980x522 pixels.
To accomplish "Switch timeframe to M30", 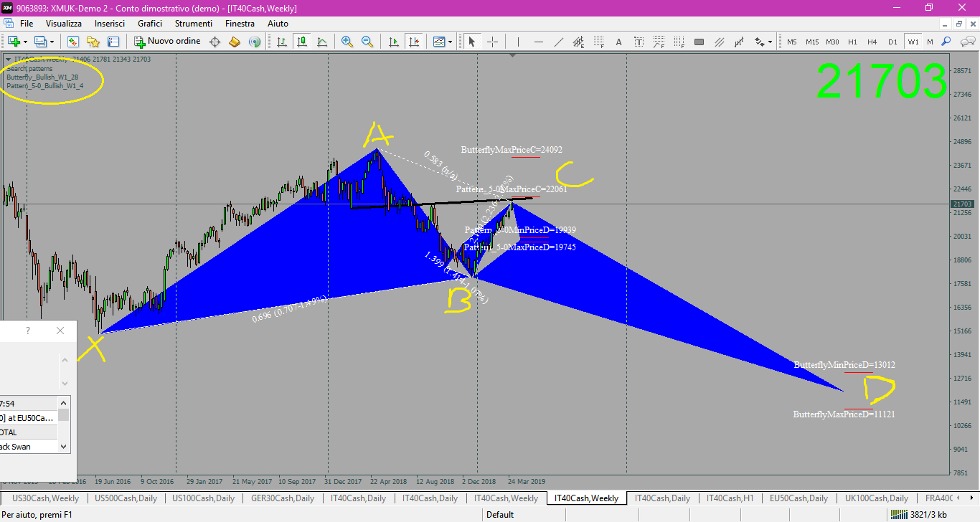I will pos(832,42).
